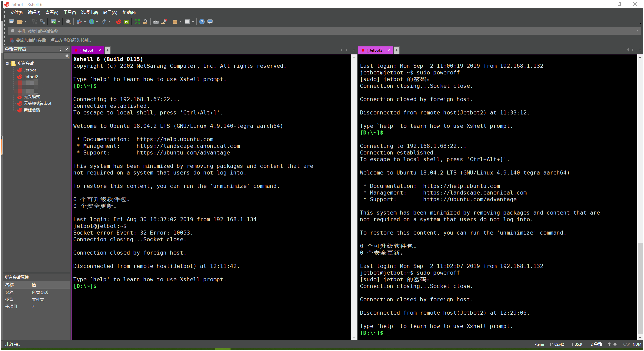Collapse the 所有会话 tree node
Viewport: 644px width, 351px height.
[x=7, y=63]
